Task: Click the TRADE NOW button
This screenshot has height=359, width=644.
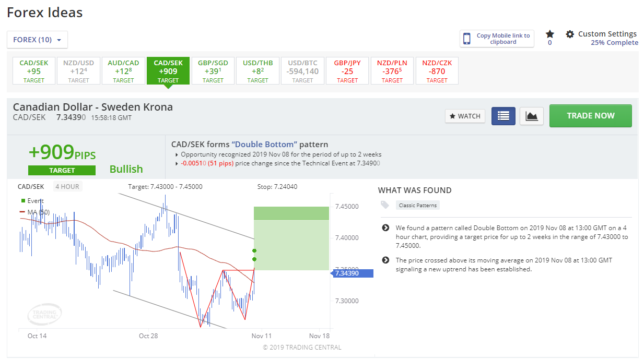Action: [590, 115]
